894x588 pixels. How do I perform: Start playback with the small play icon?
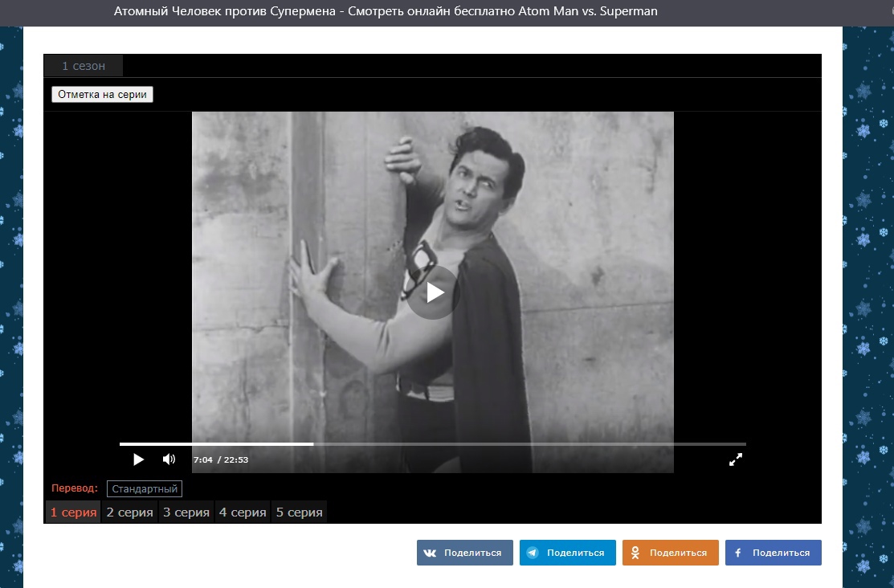pyautogui.click(x=138, y=459)
